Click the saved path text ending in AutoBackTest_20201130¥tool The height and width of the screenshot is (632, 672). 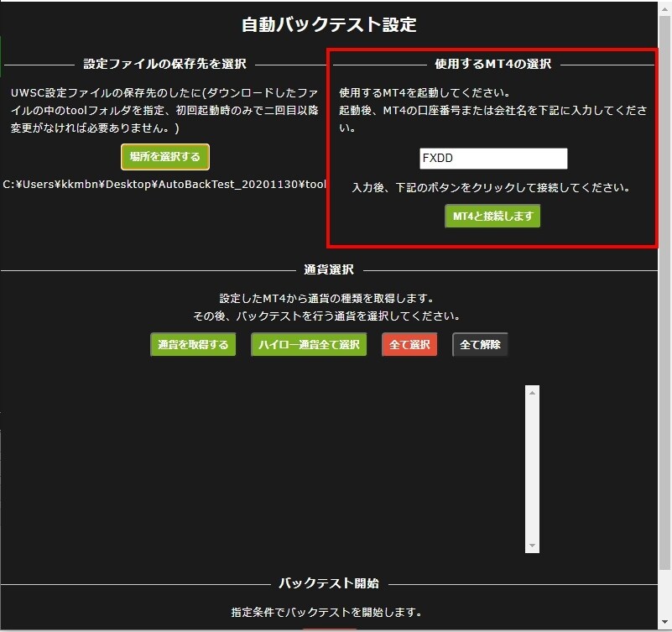(164, 185)
